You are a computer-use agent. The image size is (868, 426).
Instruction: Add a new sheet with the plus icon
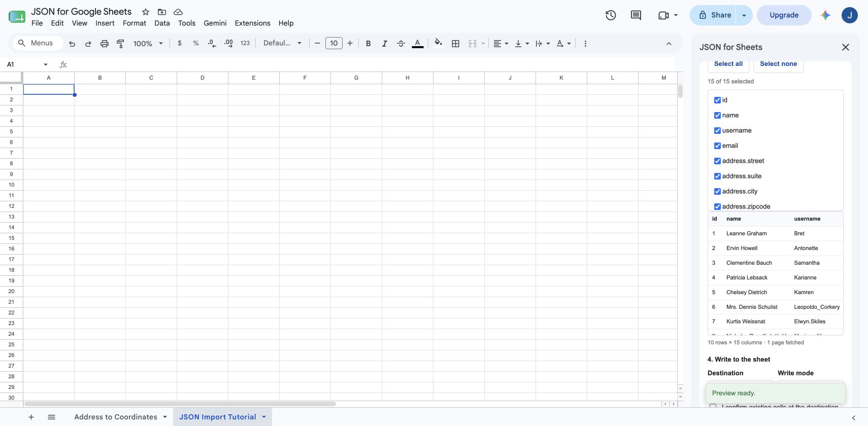click(x=31, y=417)
